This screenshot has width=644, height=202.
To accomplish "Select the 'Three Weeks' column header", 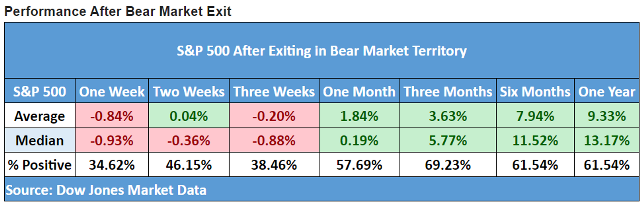I will [x=274, y=92].
